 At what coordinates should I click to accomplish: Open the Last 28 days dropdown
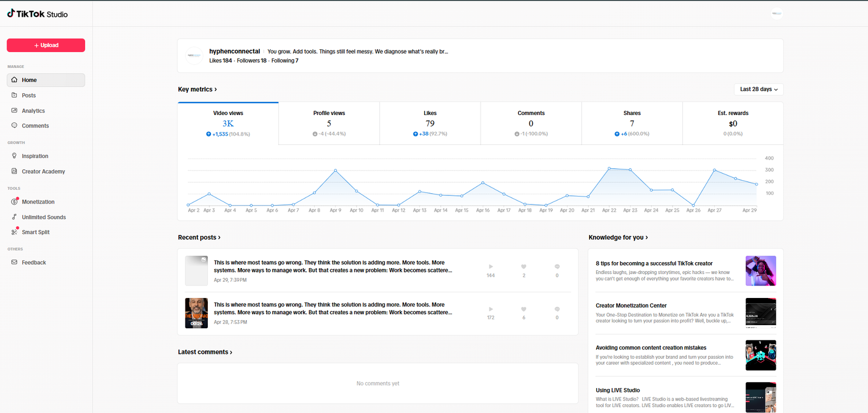pos(758,89)
